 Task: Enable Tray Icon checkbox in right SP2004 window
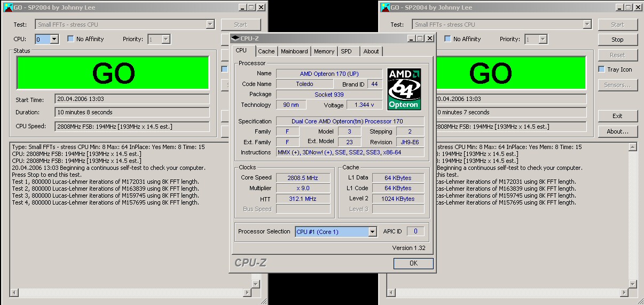pyautogui.click(x=601, y=69)
